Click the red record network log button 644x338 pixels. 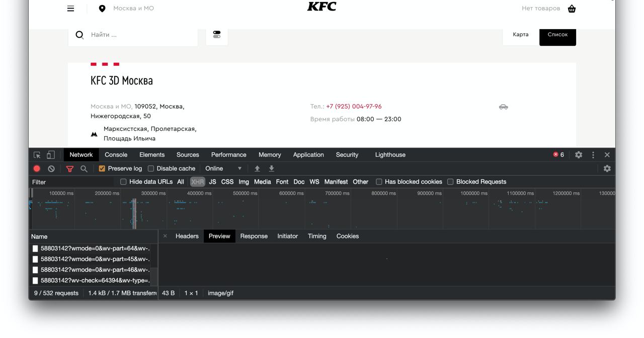(x=37, y=168)
